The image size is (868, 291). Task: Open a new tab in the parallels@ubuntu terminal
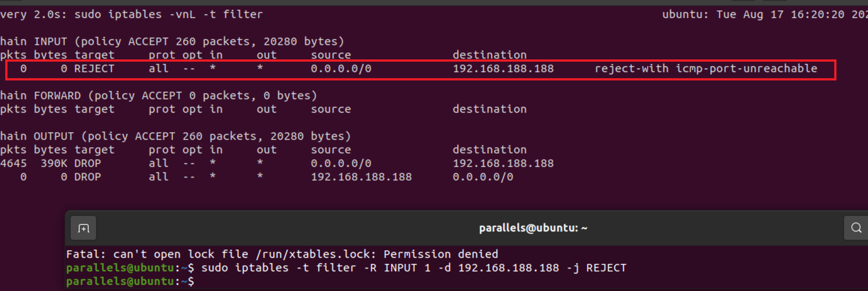pyautogui.click(x=83, y=228)
